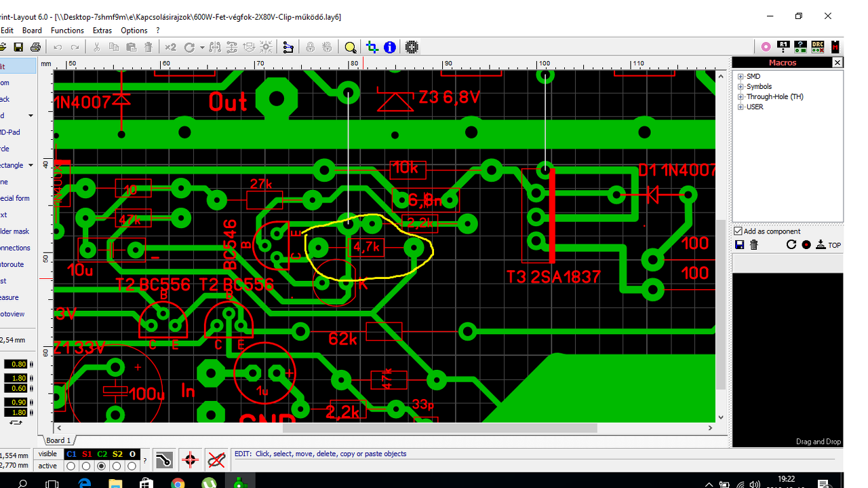Image resolution: width=868 pixels, height=488 pixels.
Task: Click the x2 Duplicate icon
Action: tap(170, 48)
